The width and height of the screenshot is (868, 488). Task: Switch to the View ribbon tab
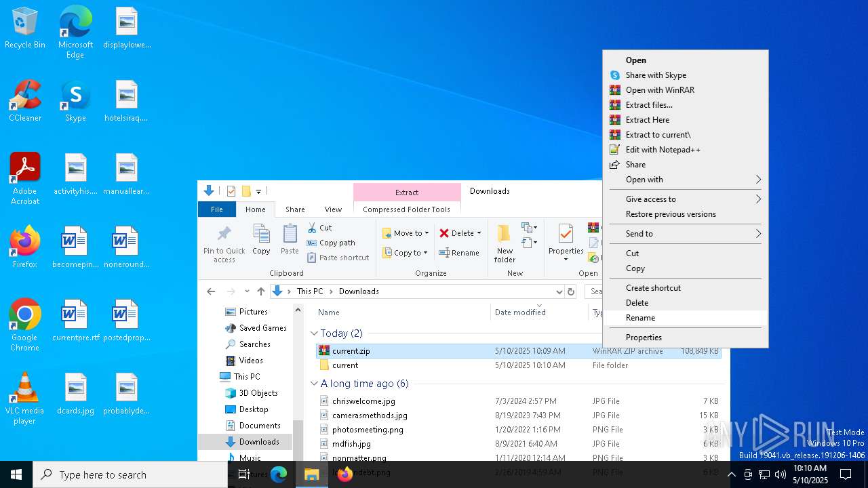pyautogui.click(x=333, y=209)
